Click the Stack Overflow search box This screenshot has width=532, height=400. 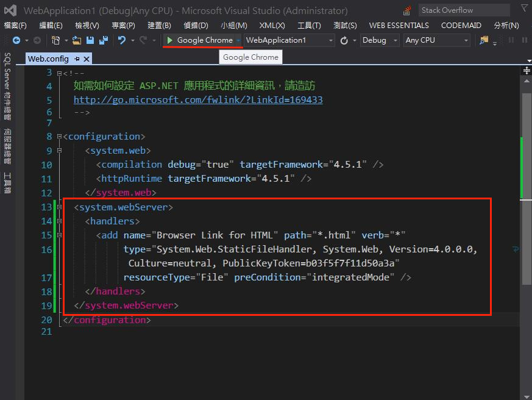point(464,10)
